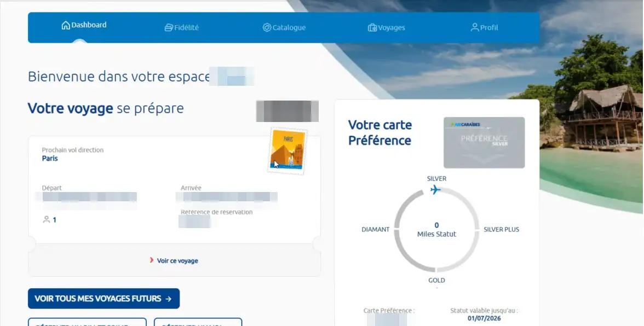
Task: Click the 'Prochain vol direction' label
Action: [73, 150]
